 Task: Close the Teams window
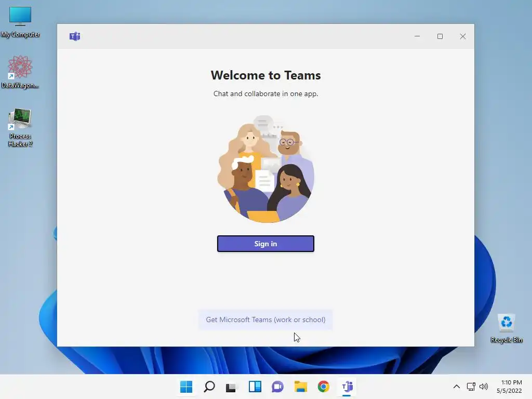pyautogui.click(x=462, y=36)
